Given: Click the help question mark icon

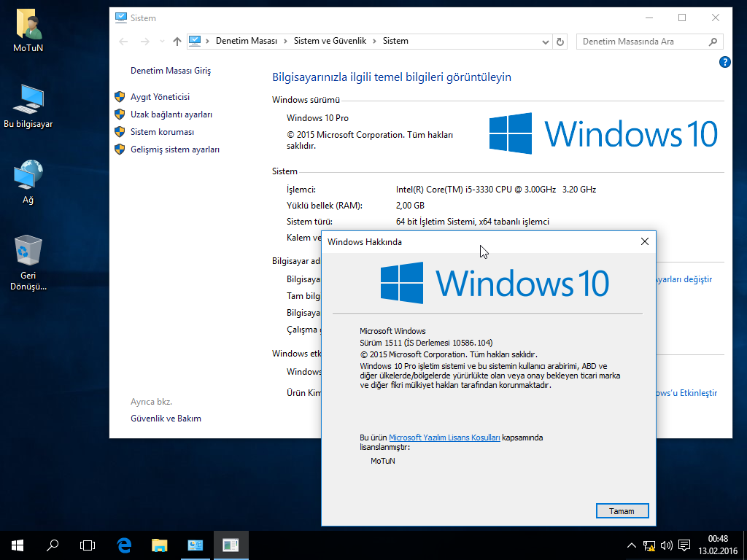Looking at the screenshot, I should (724, 62).
